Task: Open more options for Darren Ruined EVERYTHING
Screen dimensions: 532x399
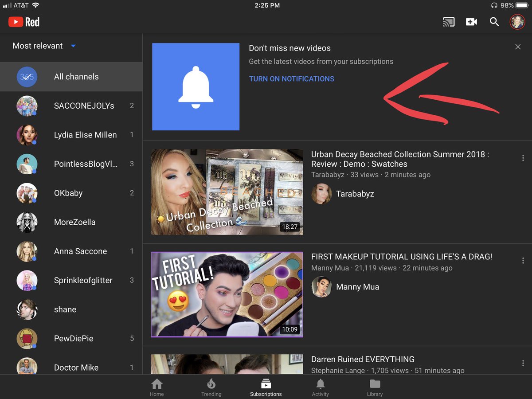Action: tap(523, 363)
